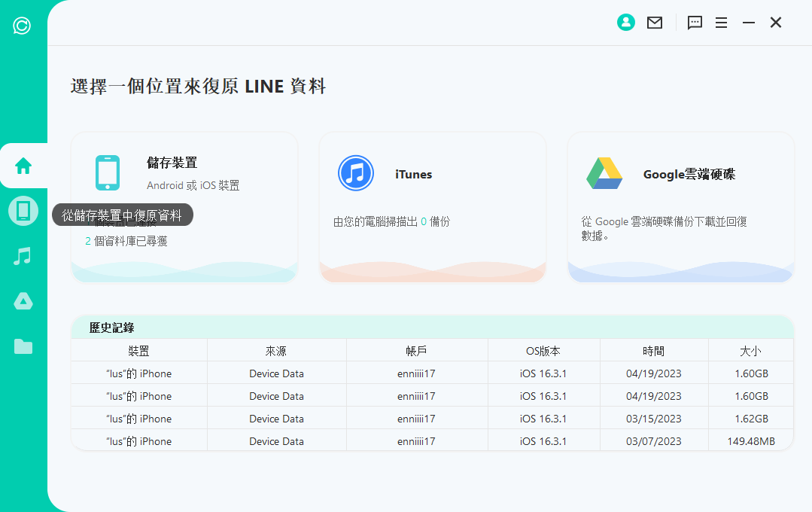Click the Home icon in the sidebar
The width and height of the screenshot is (812, 512).
23,166
